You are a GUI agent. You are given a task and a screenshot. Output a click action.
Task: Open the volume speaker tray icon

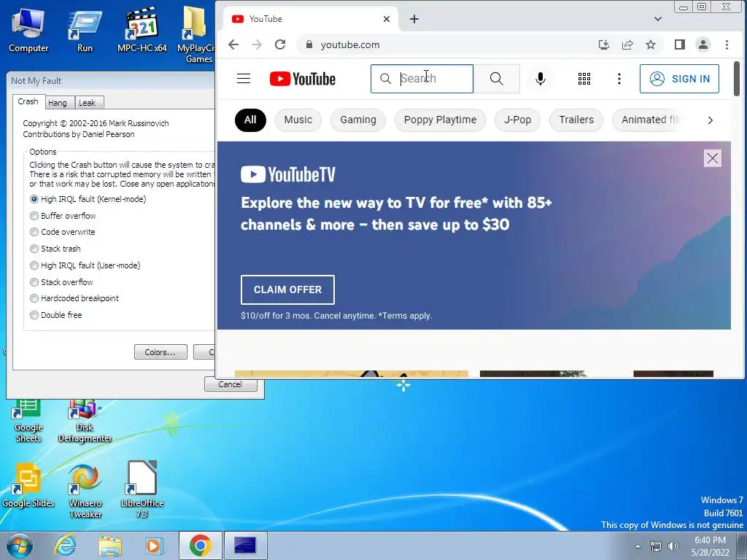(673, 546)
